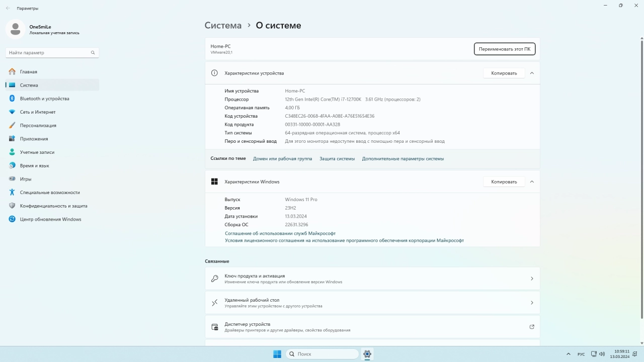Click the info icon beside Характеристики устройства
This screenshot has width=644, height=362.
coord(214,73)
